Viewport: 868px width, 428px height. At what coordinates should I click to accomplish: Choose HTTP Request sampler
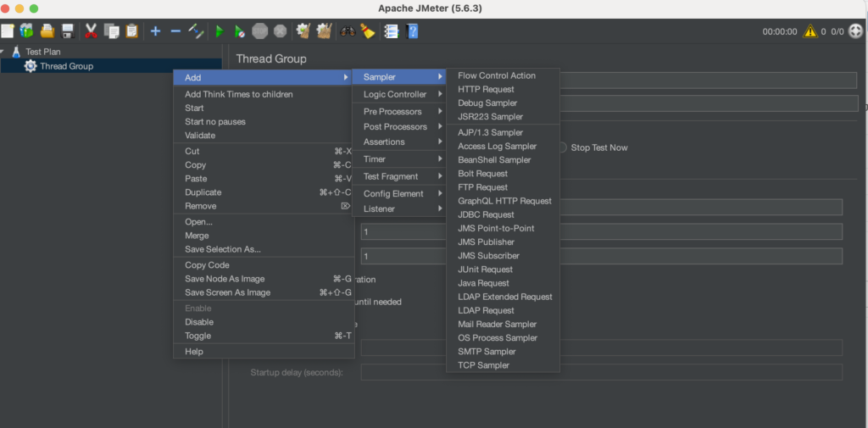pyautogui.click(x=504, y=89)
